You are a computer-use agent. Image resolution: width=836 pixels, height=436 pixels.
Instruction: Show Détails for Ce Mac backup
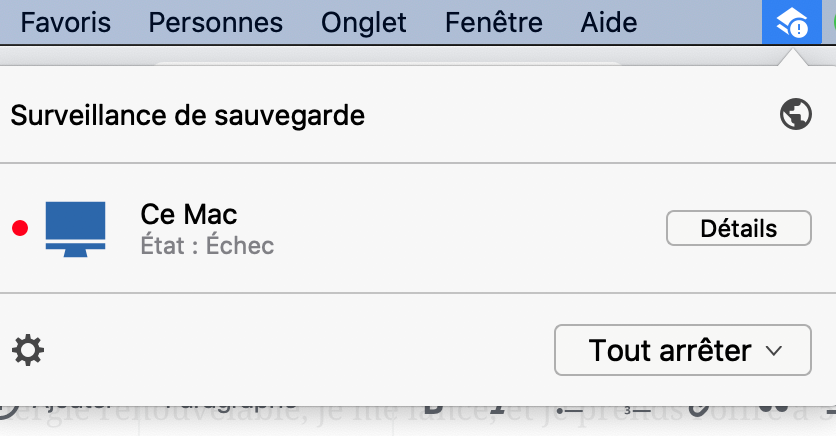738,228
